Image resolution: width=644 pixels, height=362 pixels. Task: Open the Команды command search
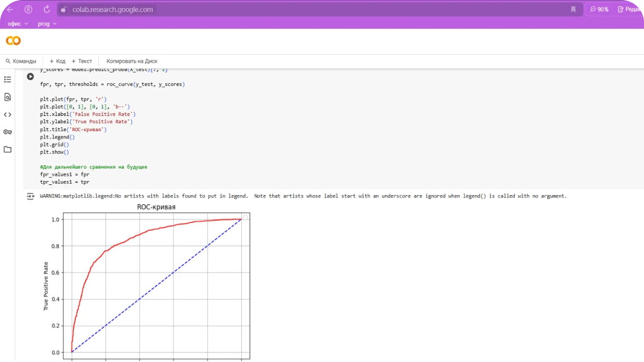[x=21, y=61]
